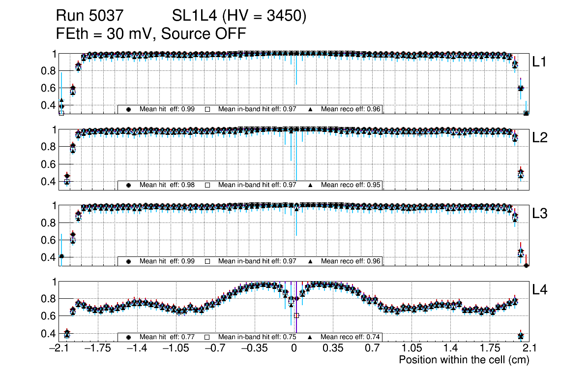The image size is (588, 380).
Task: Click the open square legend marker in L4 panel
Action: click(207, 337)
